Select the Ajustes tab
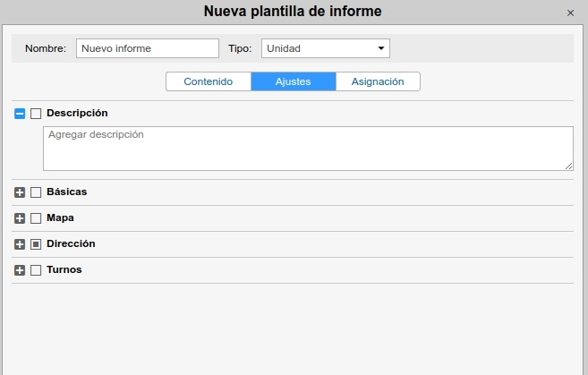The width and height of the screenshot is (588, 375). tap(293, 81)
